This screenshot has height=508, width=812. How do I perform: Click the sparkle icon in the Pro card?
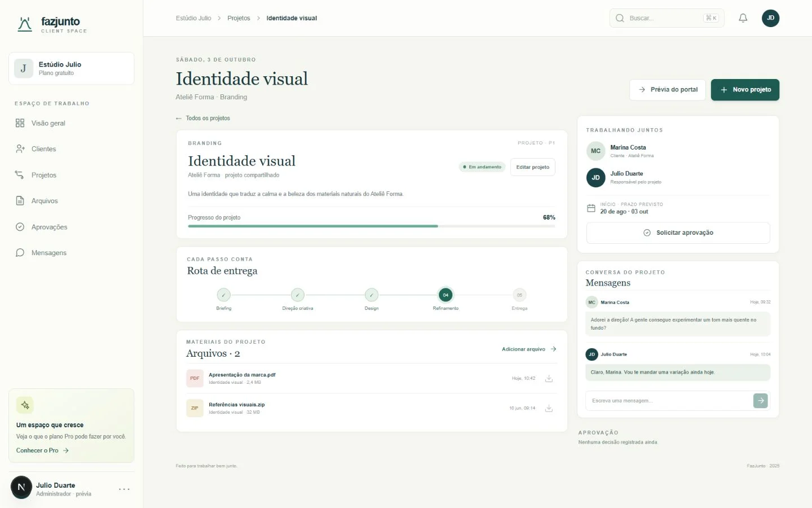(25, 405)
